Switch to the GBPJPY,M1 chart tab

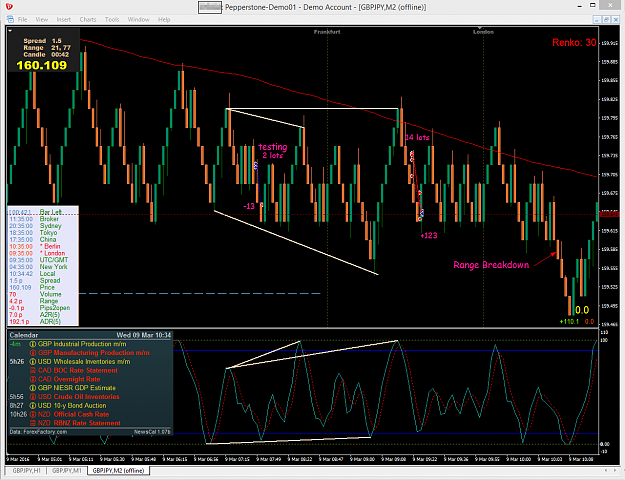click(x=67, y=471)
